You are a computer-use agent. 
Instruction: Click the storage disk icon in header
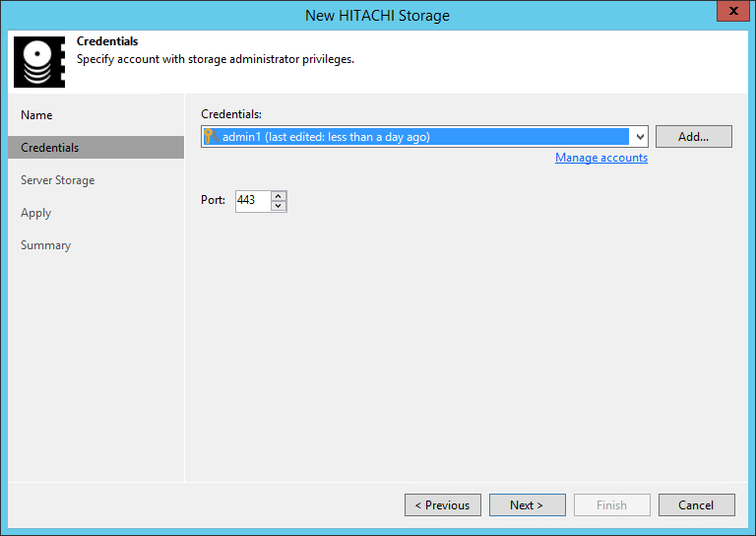pyautogui.click(x=38, y=62)
